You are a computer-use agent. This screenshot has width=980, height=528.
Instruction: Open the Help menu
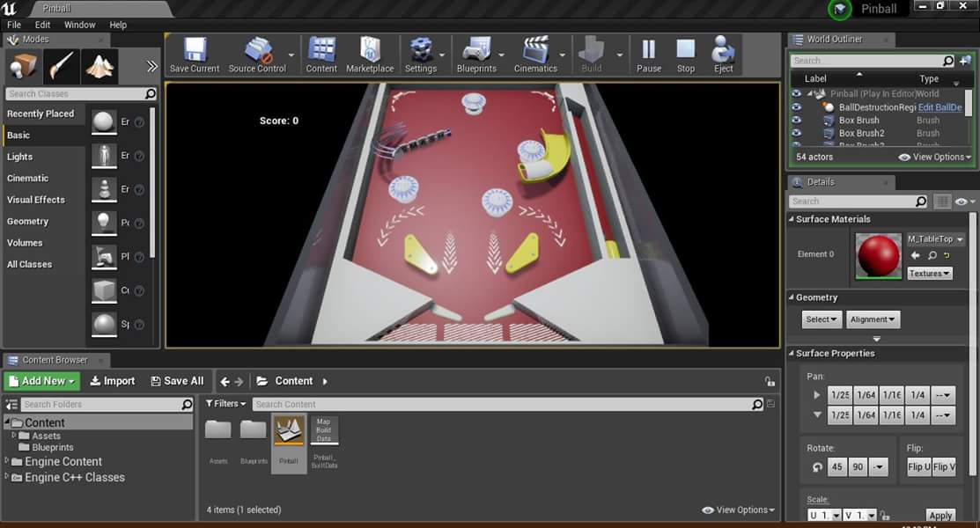(118, 25)
